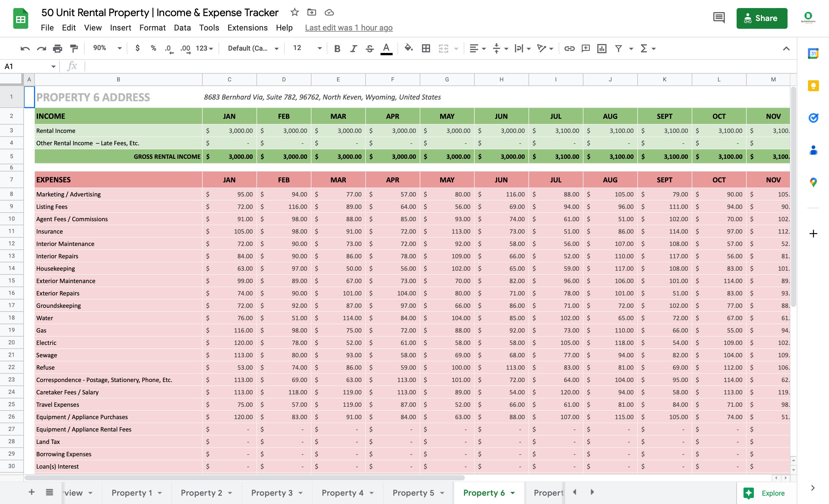Open comment history icon
This screenshot has width=829, height=504.
[x=719, y=18]
